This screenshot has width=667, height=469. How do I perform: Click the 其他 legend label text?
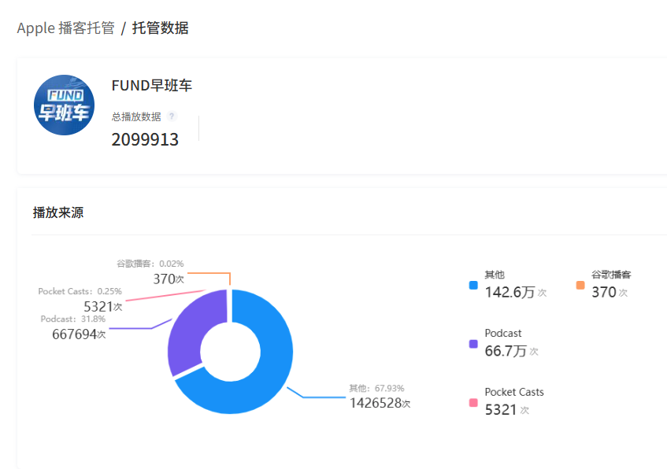point(495,274)
